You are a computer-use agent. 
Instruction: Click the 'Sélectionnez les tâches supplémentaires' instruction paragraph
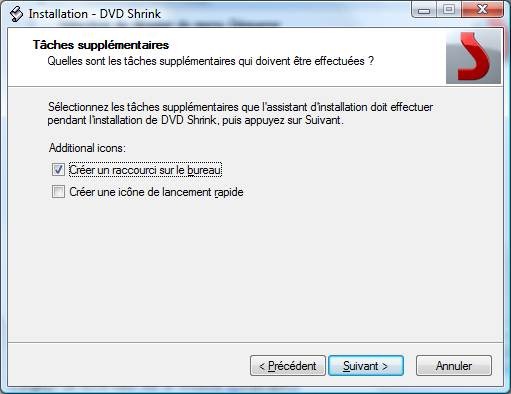point(240,113)
